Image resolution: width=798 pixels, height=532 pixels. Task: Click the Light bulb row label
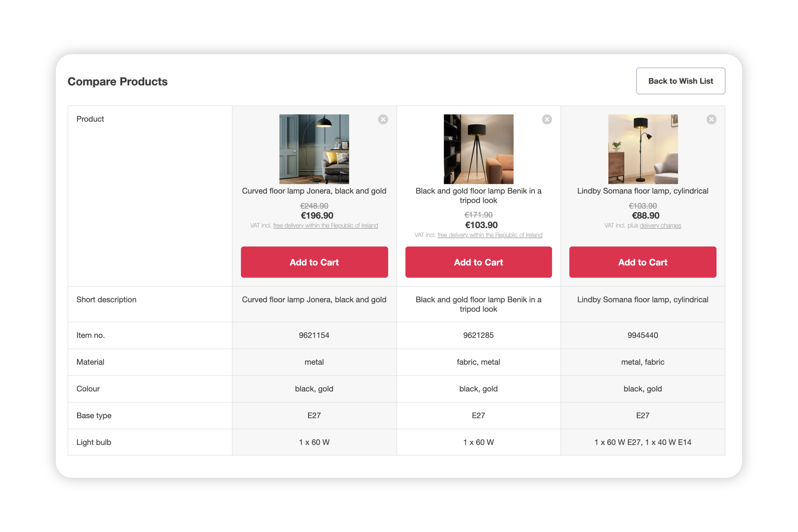[94, 442]
